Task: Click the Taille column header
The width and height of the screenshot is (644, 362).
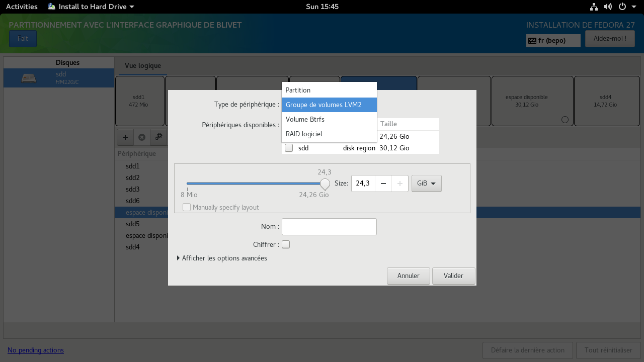Action: tap(408, 124)
